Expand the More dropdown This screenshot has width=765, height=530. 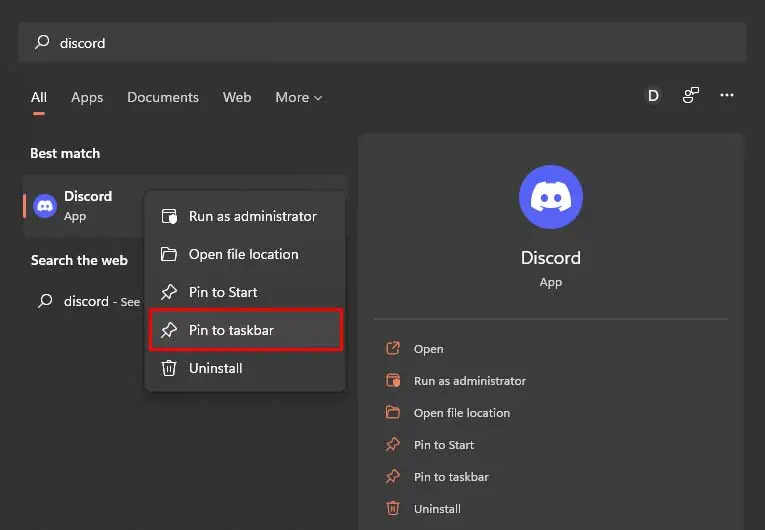pos(299,97)
